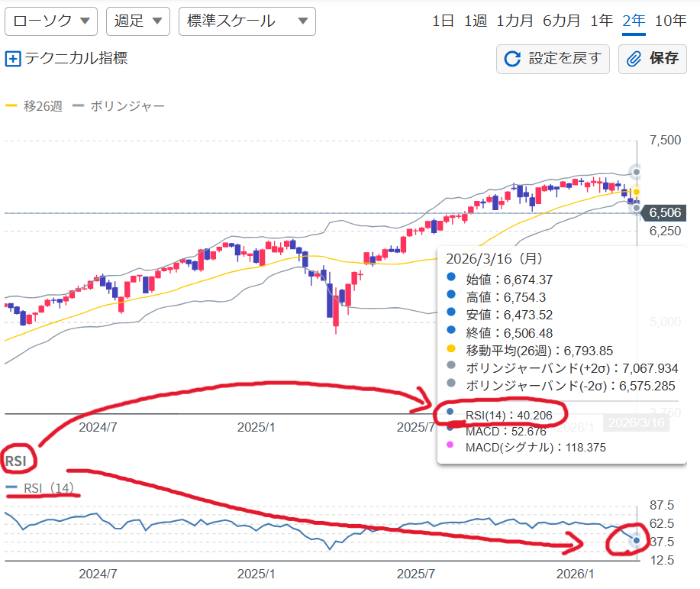Image resolution: width=700 pixels, height=589 pixels.
Task: Open the ローソク chart type dropdown
Action: click(x=50, y=21)
